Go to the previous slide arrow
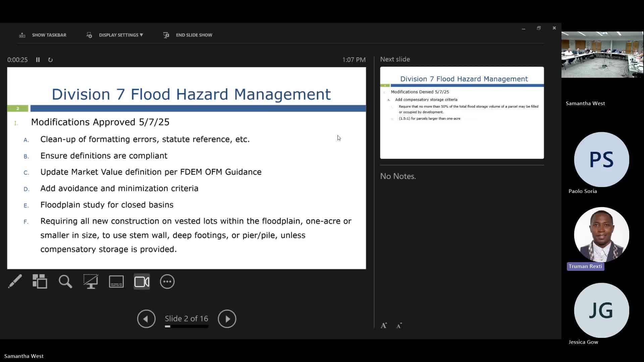Viewport: 644px width, 362px height. 146,319
